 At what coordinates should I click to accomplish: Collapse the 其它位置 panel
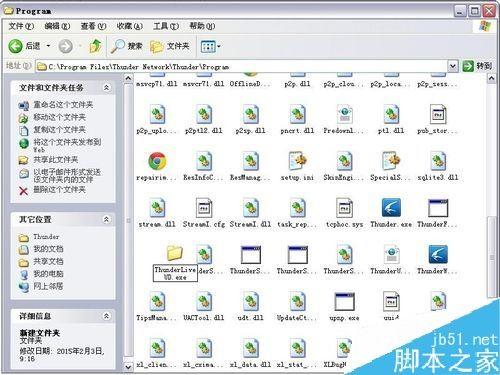[106, 219]
